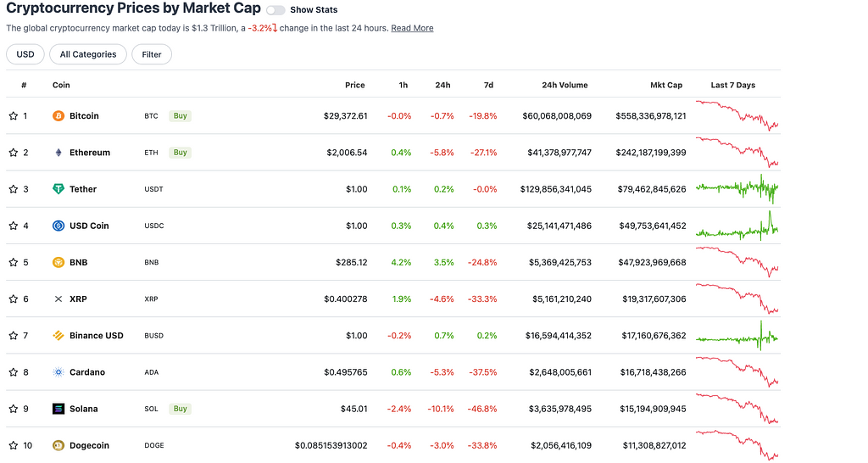Click the BNB coin logo icon
Viewport: 868px width, 463px height.
[58, 262]
